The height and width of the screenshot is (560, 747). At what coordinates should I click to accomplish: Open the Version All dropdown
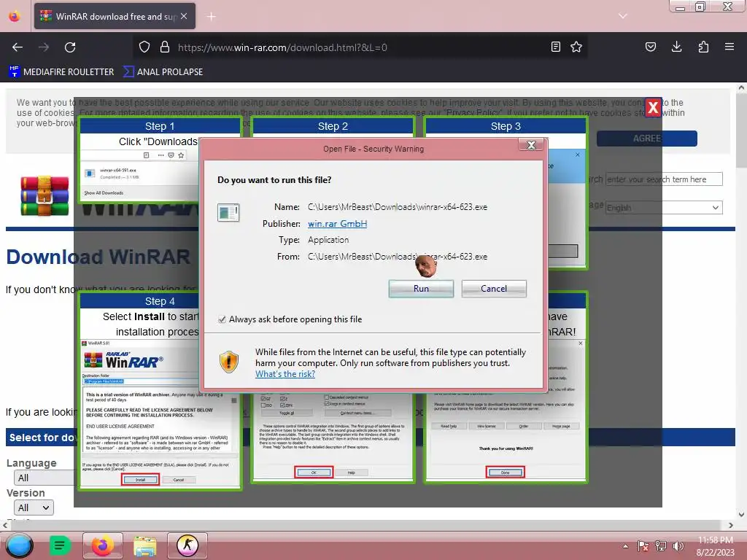click(34, 507)
